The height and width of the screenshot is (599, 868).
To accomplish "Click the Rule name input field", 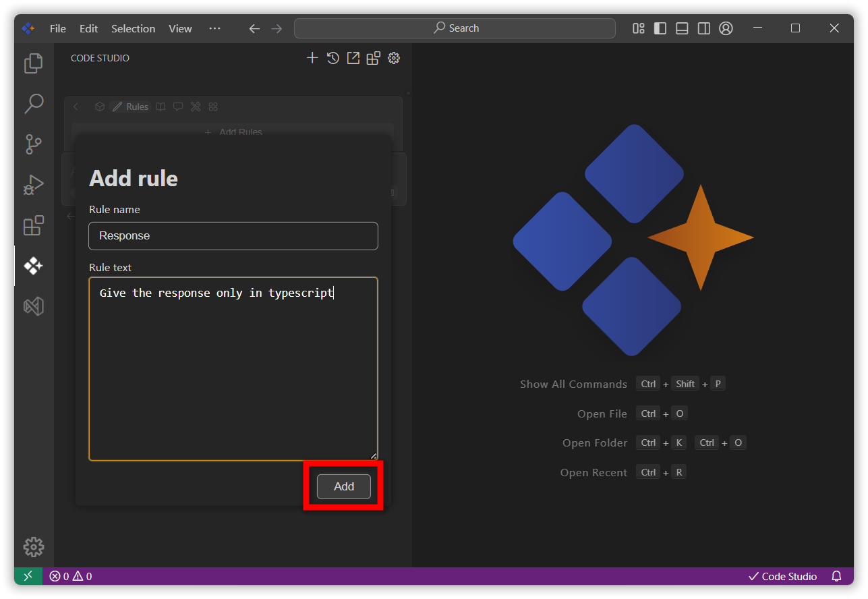I will (233, 236).
